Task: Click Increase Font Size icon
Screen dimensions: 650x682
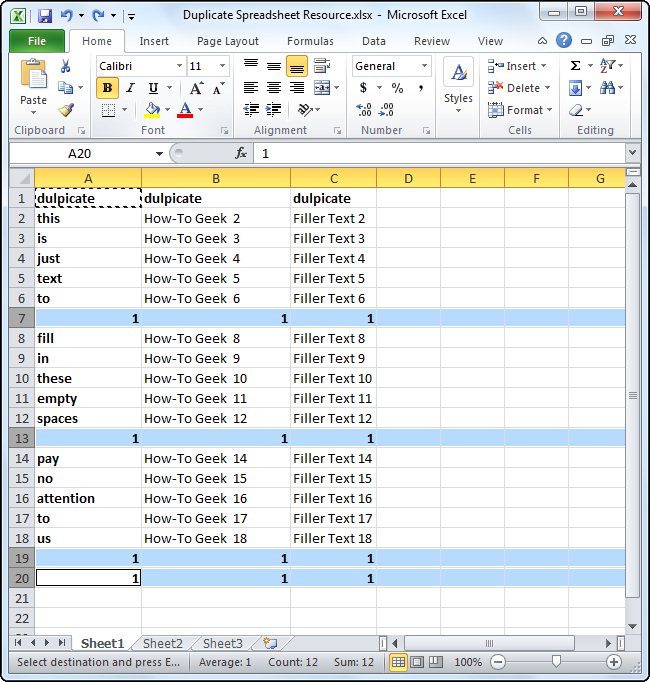Action: click(196, 88)
